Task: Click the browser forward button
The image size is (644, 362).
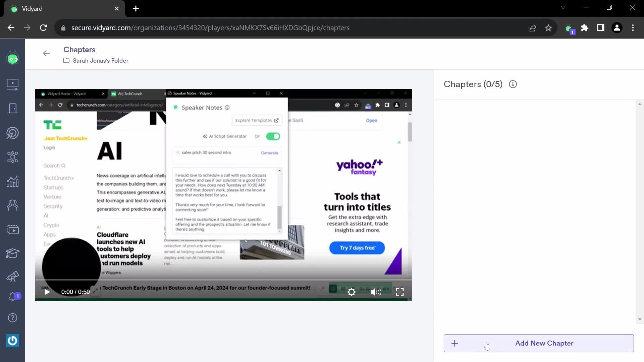Action: (x=27, y=28)
